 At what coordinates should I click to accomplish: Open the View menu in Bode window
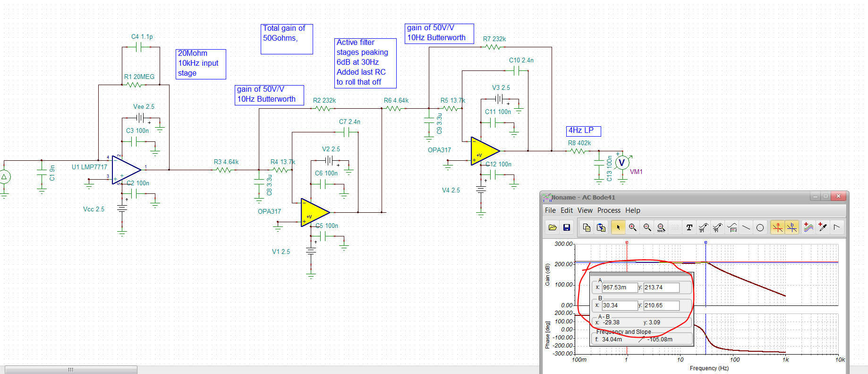585,210
